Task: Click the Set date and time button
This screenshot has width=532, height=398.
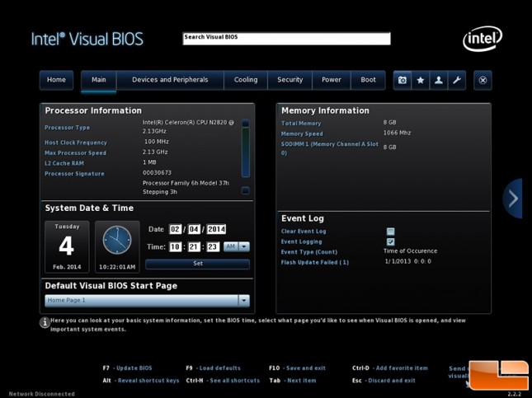Action: (197, 264)
